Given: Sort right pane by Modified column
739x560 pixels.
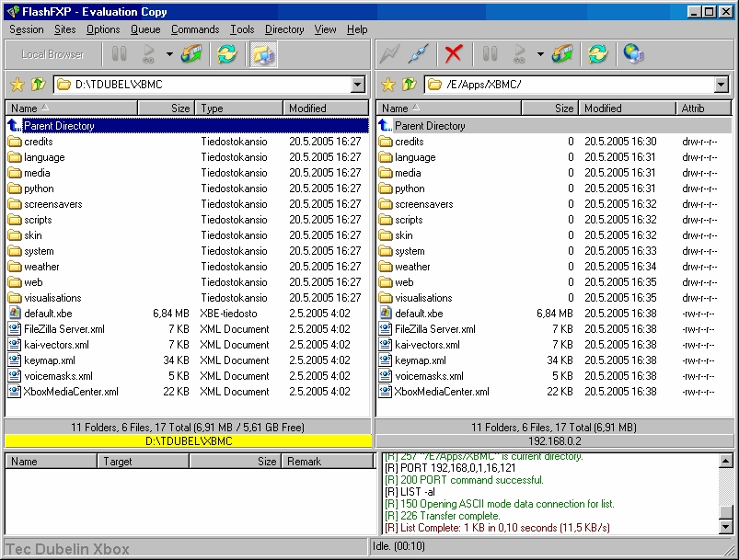Looking at the screenshot, I should (627, 109).
